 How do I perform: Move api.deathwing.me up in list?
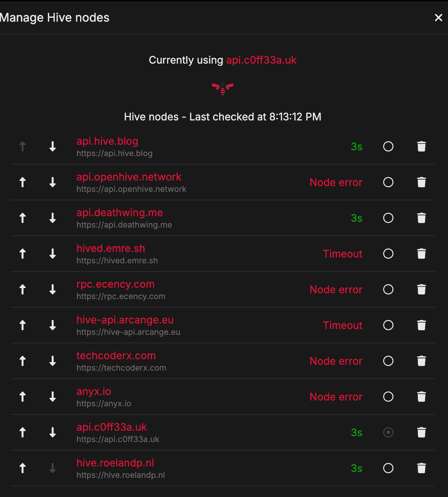(x=23, y=218)
